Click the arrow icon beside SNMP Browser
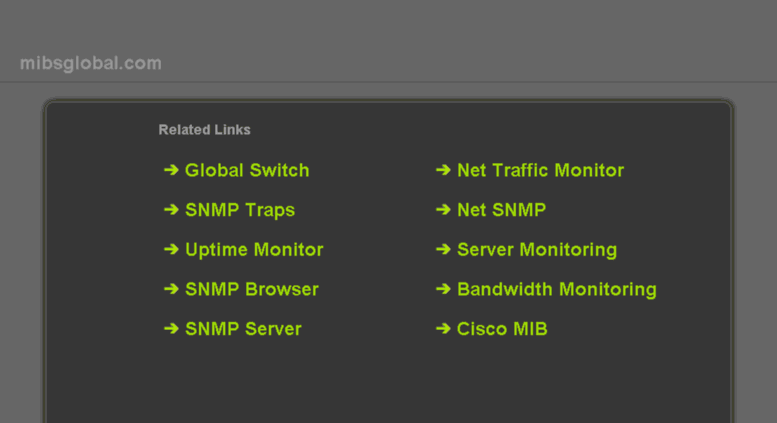This screenshot has width=777, height=423. 171,289
